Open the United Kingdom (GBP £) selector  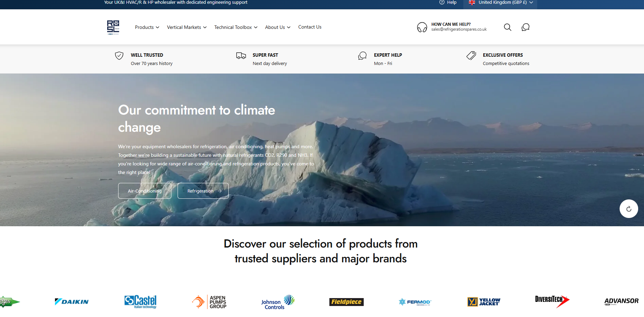pos(501,2)
